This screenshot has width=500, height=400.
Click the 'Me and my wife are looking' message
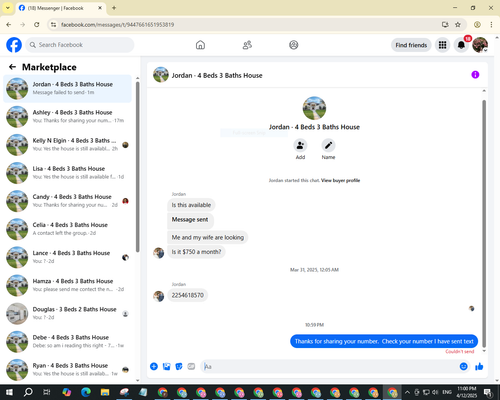[x=208, y=237]
